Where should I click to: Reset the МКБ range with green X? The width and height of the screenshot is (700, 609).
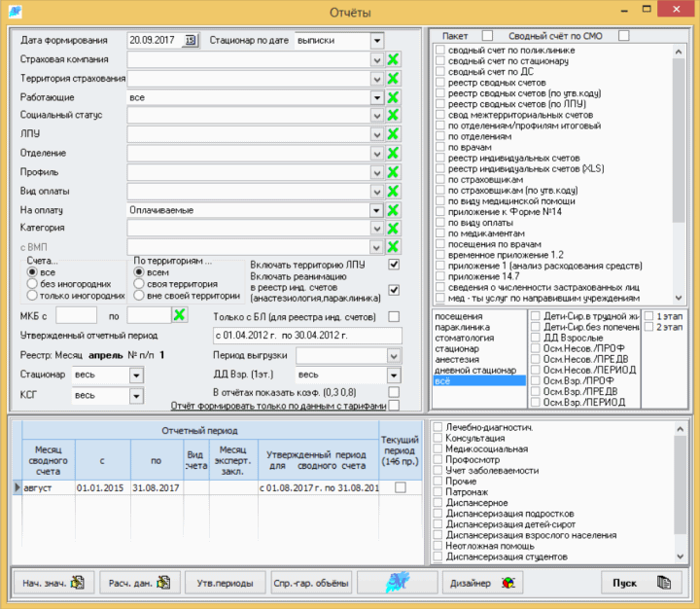click(179, 315)
